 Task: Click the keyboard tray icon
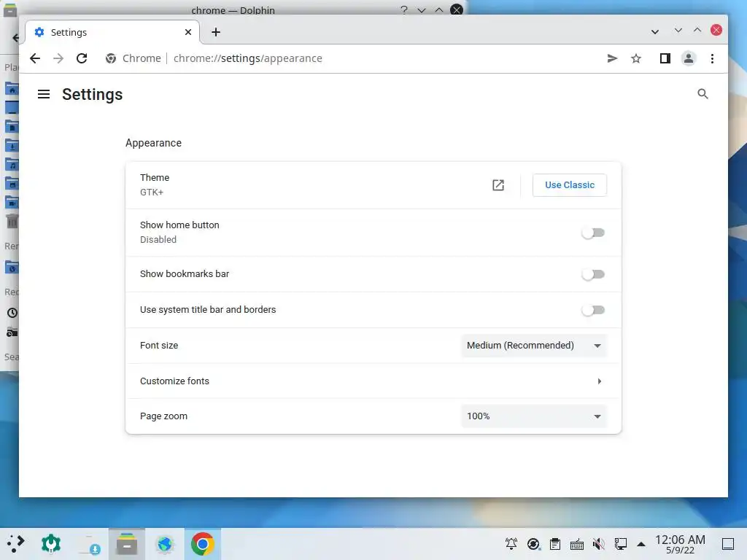pyautogui.click(x=577, y=544)
